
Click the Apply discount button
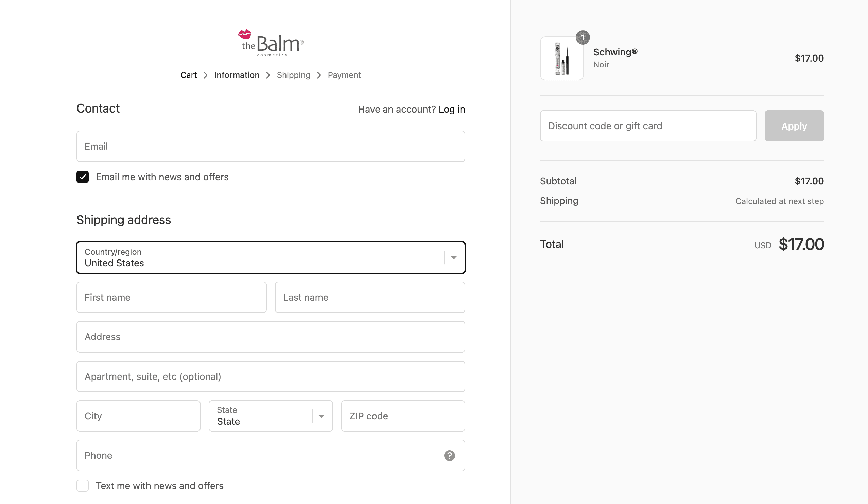pos(794,126)
